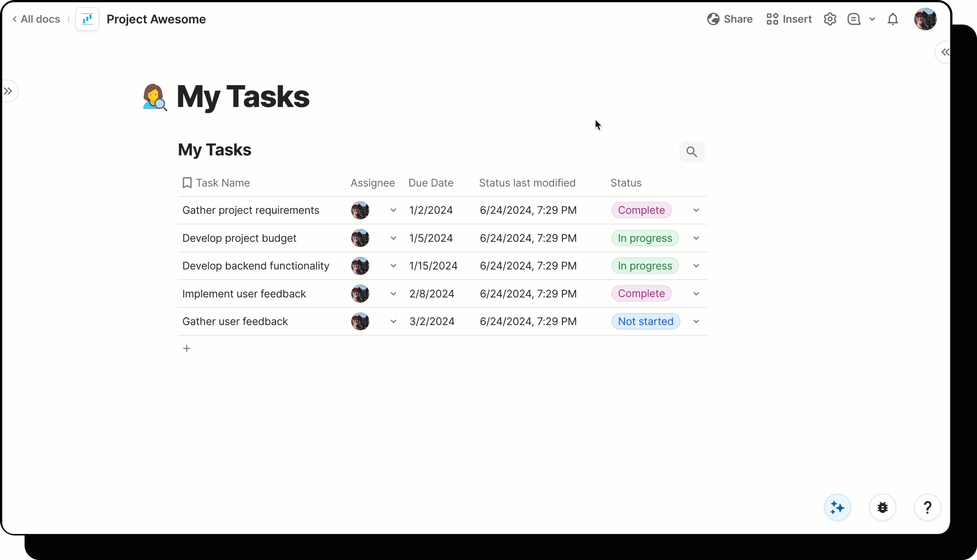Click the search icon in My Tasks table
Image resolution: width=977 pixels, height=560 pixels.
[692, 152]
